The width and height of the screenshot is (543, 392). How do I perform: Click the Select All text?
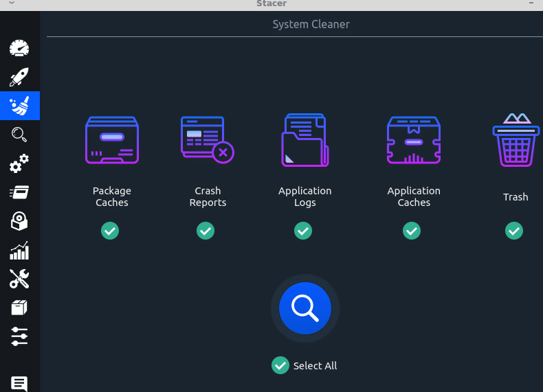(x=315, y=366)
